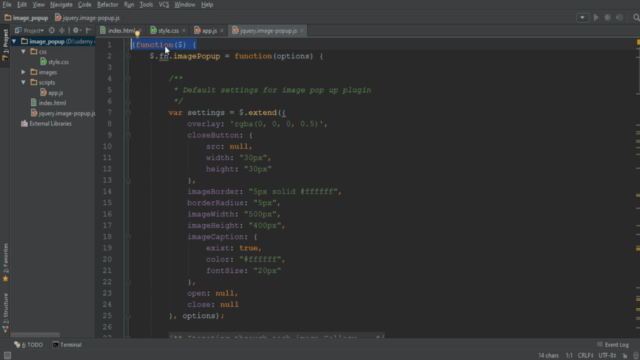Click the Search Everywhere magnifier icon
The image size is (640, 360).
coord(636,18)
